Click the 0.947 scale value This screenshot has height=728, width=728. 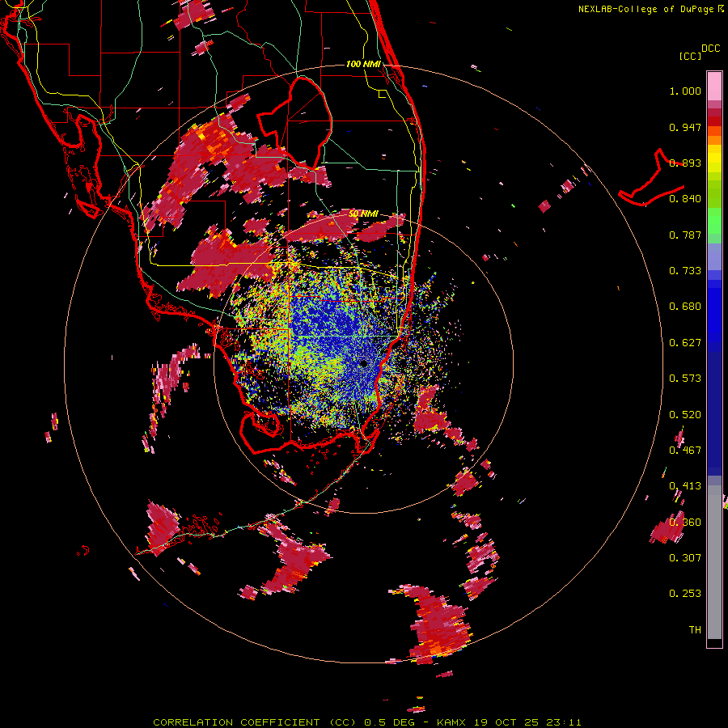pyautogui.click(x=685, y=127)
